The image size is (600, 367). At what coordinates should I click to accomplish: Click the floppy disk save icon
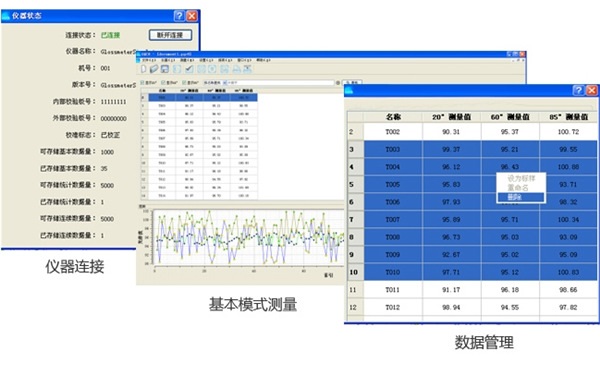[x=165, y=69]
